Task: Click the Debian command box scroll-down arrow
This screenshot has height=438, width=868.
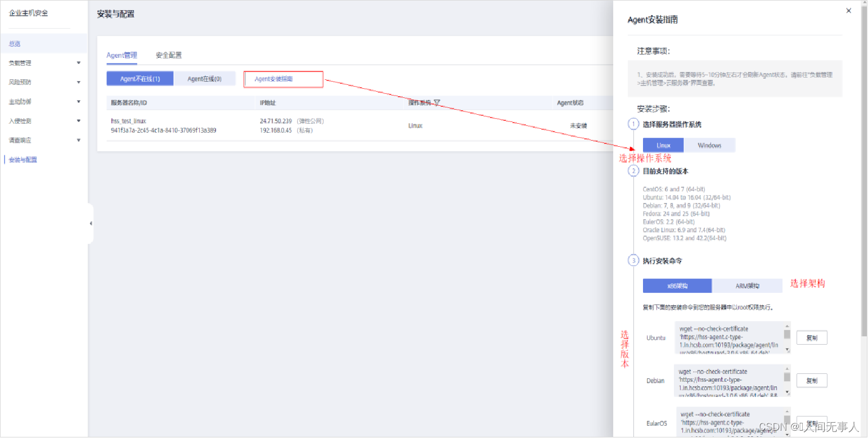Action: [787, 392]
